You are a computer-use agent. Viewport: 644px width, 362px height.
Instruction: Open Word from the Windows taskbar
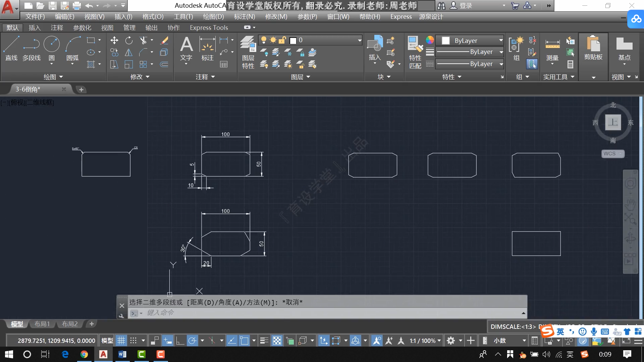pyautogui.click(x=122, y=354)
